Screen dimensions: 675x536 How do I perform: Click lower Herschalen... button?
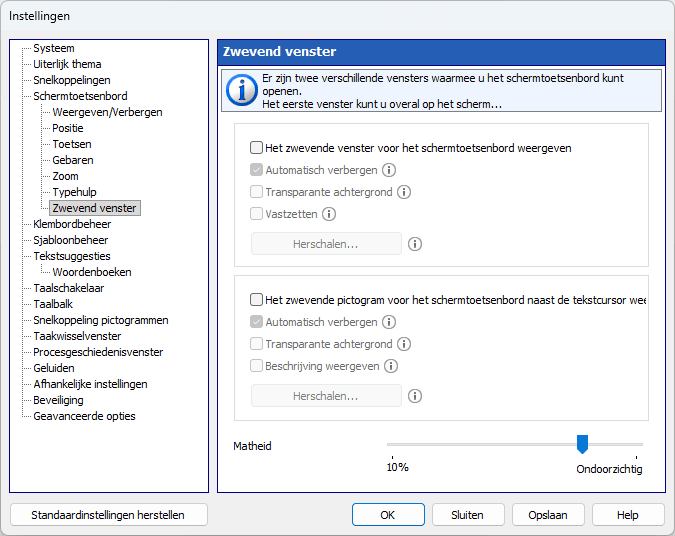point(326,396)
